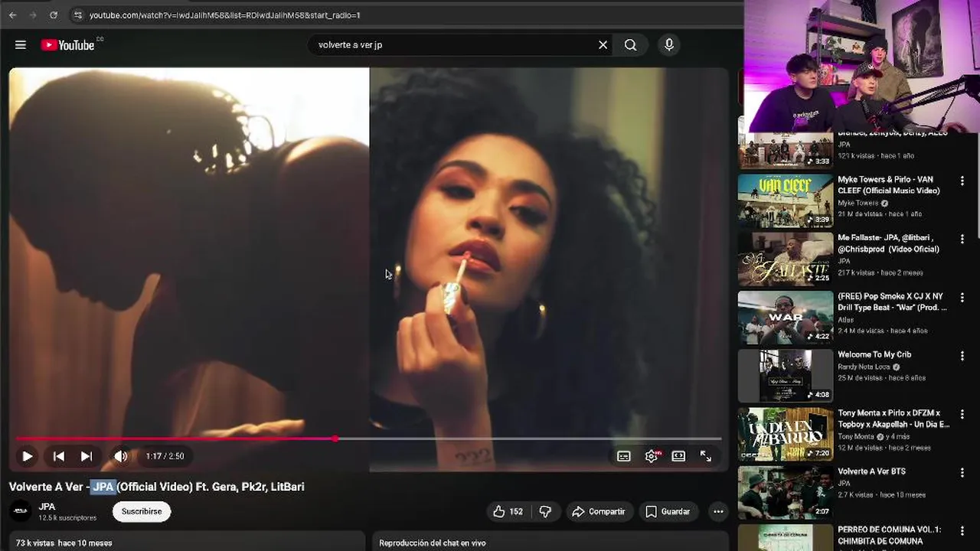
Task: Open PERREO DE COMUNA VOL.1 video
Action: (890, 535)
